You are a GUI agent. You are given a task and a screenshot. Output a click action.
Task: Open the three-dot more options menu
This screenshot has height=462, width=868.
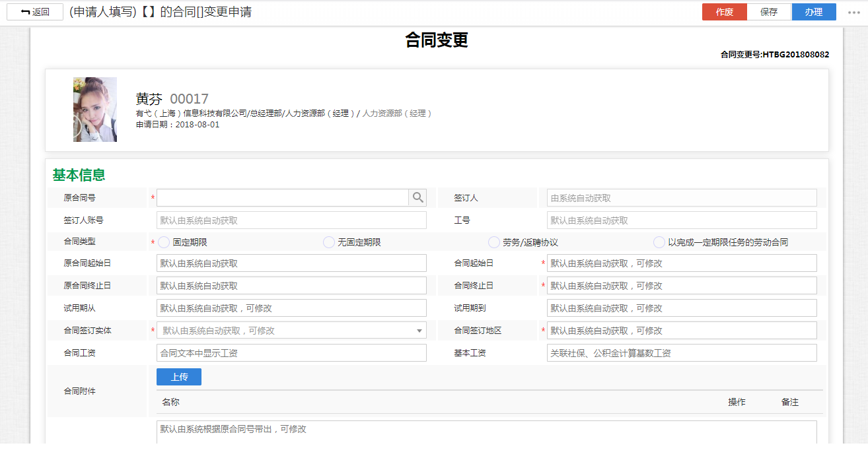854,12
